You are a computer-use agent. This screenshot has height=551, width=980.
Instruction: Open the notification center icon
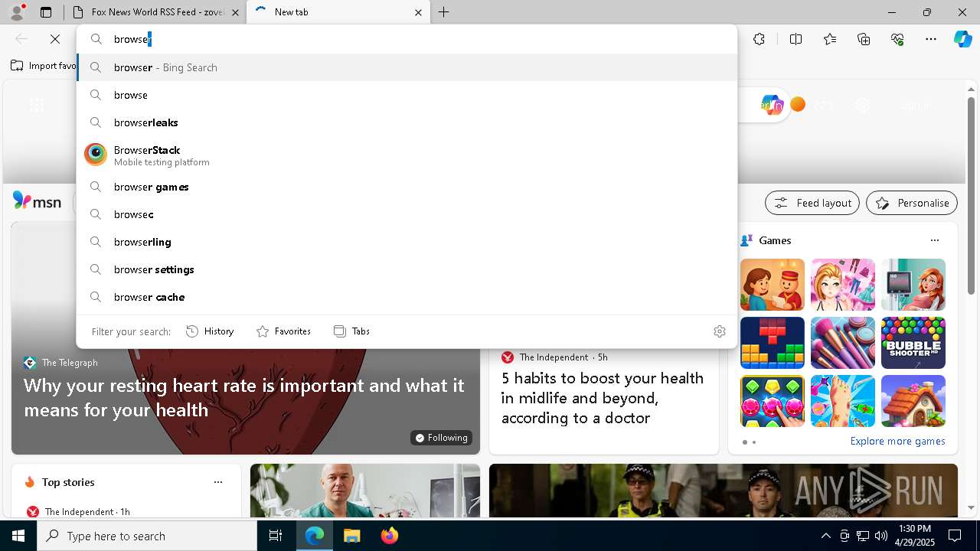pos(955,536)
